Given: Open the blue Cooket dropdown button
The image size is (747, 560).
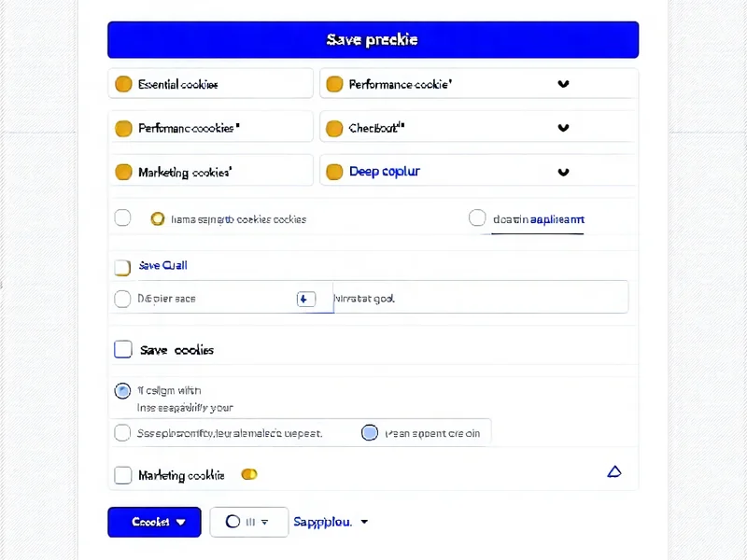Looking at the screenshot, I should (x=154, y=522).
